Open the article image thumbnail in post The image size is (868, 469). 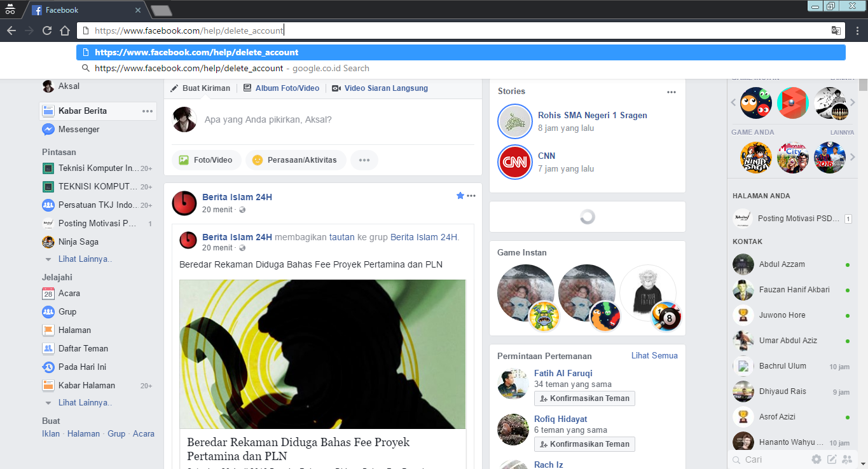pyautogui.click(x=322, y=354)
